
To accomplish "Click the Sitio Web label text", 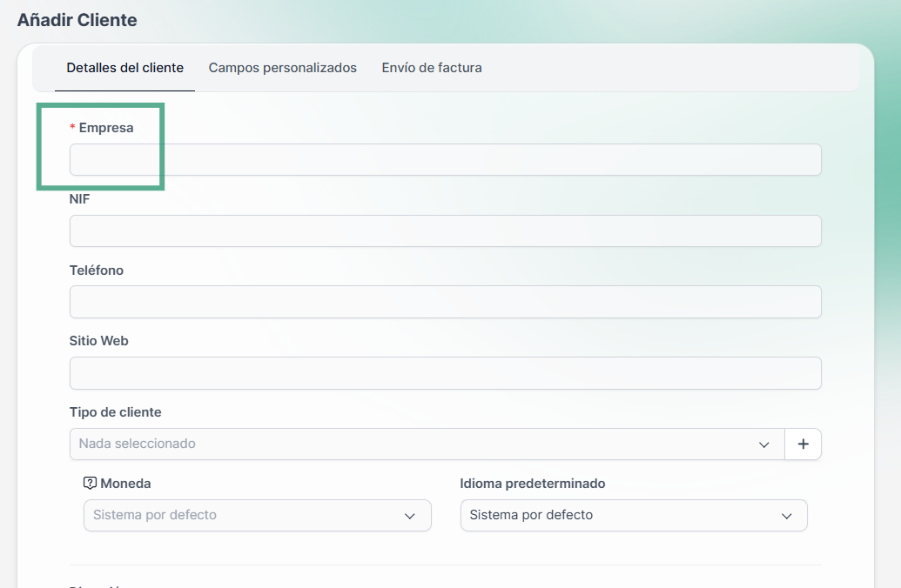I will (98, 341).
